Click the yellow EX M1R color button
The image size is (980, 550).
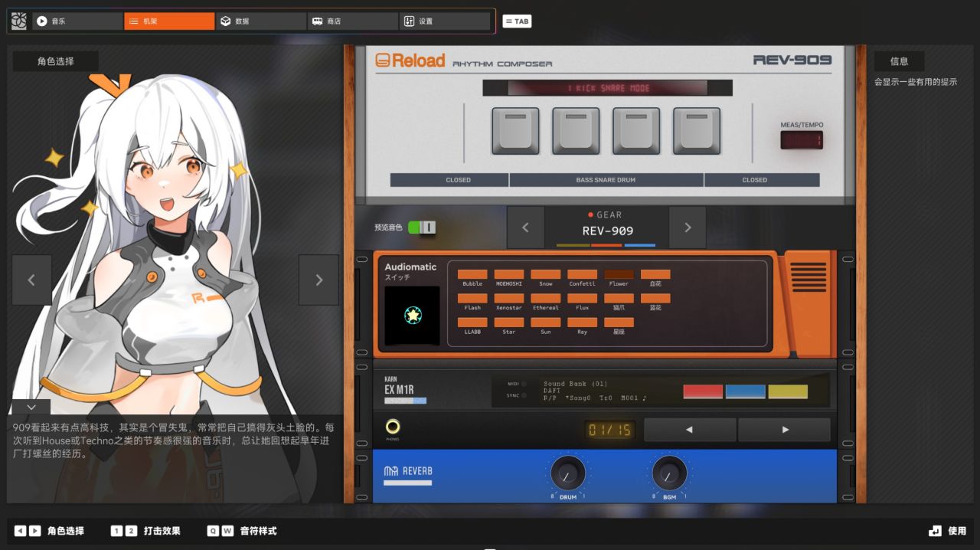click(x=788, y=391)
